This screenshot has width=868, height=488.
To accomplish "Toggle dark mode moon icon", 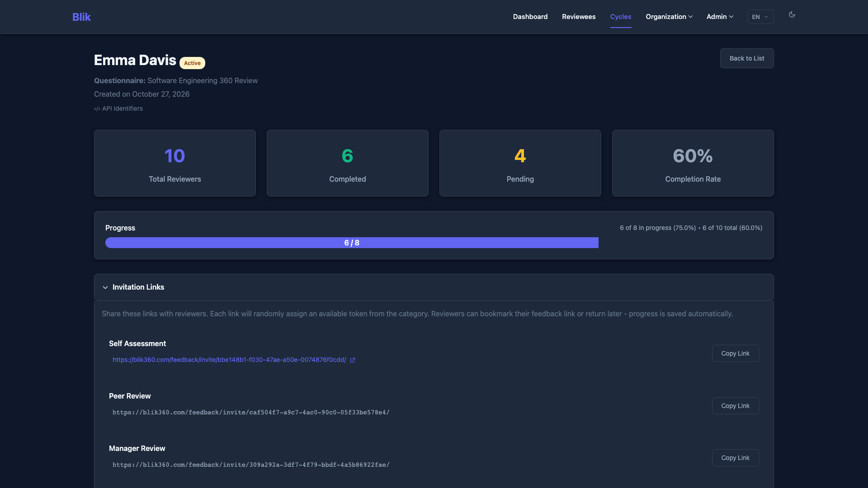I will pyautogui.click(x=792, y=14).
